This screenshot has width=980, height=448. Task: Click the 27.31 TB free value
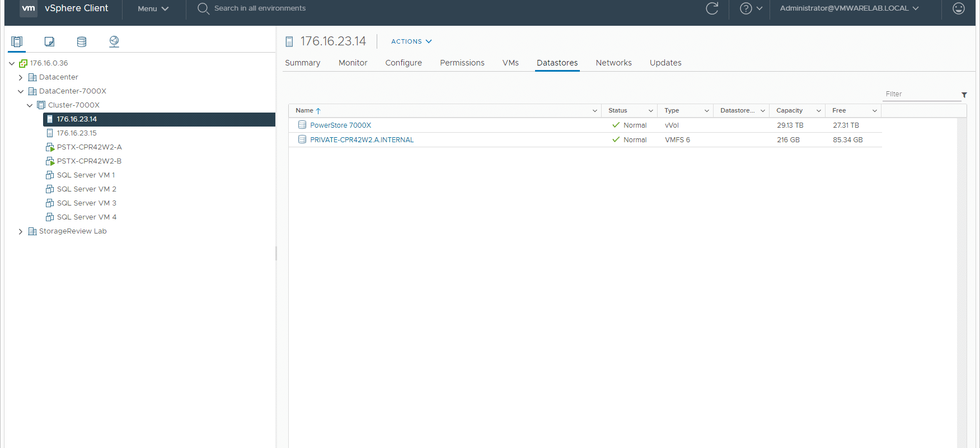click(846, 125)
